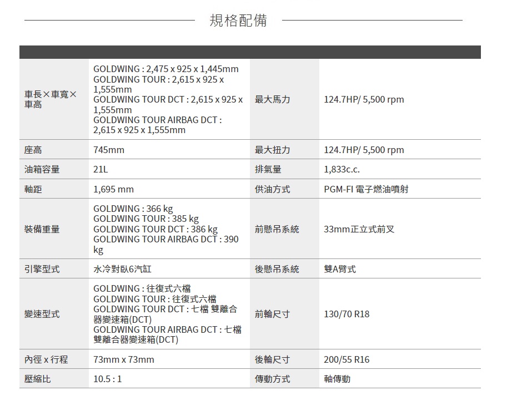532x411 pixels.
Task: Click the dimension text 'GOLDWING : 2,475 x 925 x 1,445mm'
Action: (166, 69)
